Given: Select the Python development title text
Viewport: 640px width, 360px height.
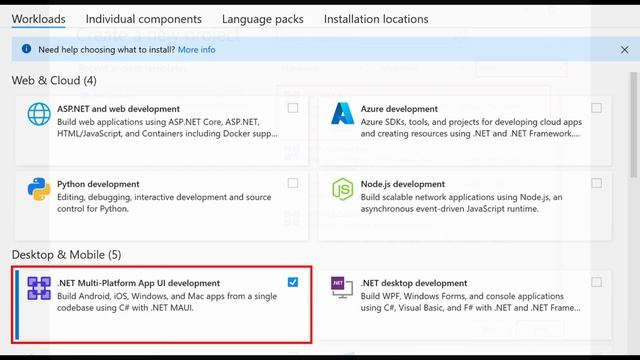Looking at the screenshot, I should 98,184.
